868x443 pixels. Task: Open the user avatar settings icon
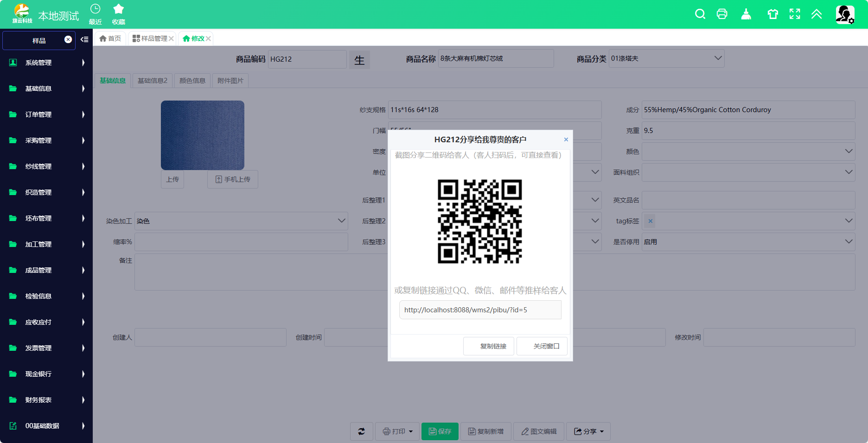[845, 14]
